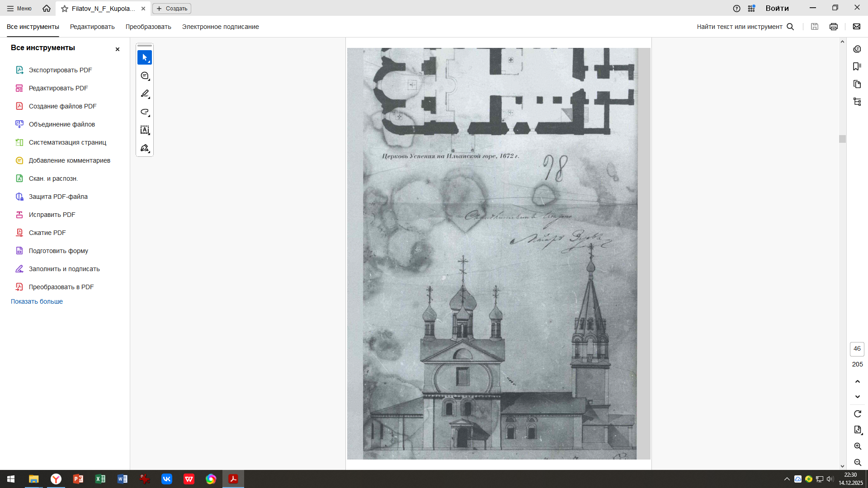Rotate the page view clockwise
868x488 pixels.
pyautogui.click(x=857, y=414)
